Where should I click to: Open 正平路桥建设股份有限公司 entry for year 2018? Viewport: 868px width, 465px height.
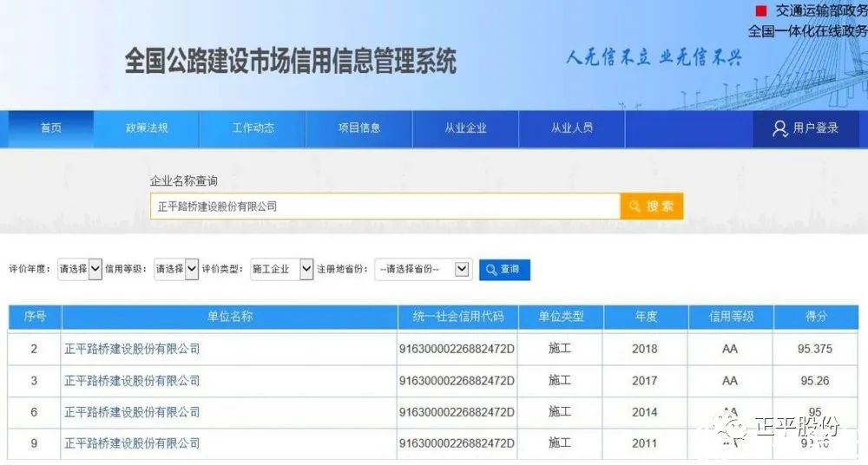132,349
